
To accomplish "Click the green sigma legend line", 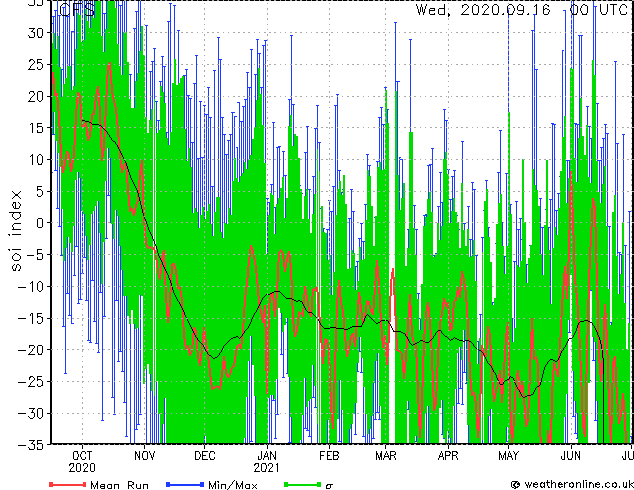I will coord(302,484).
